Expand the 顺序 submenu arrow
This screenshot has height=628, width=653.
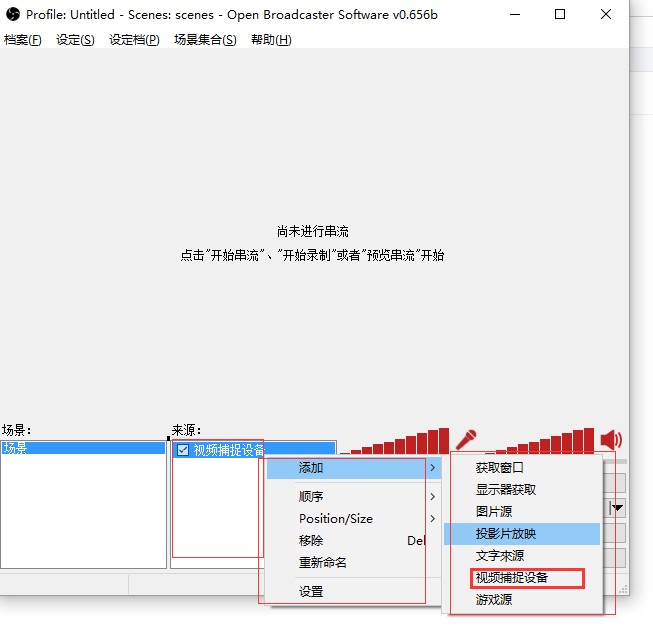[433, 496]
